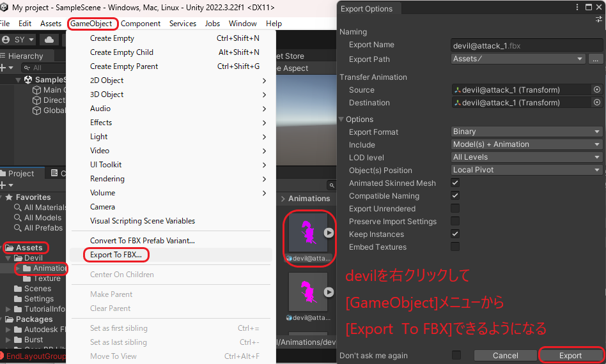Click the Project panel add plus button
Viewport: 606px width, 364px height.
click(3, 186)
